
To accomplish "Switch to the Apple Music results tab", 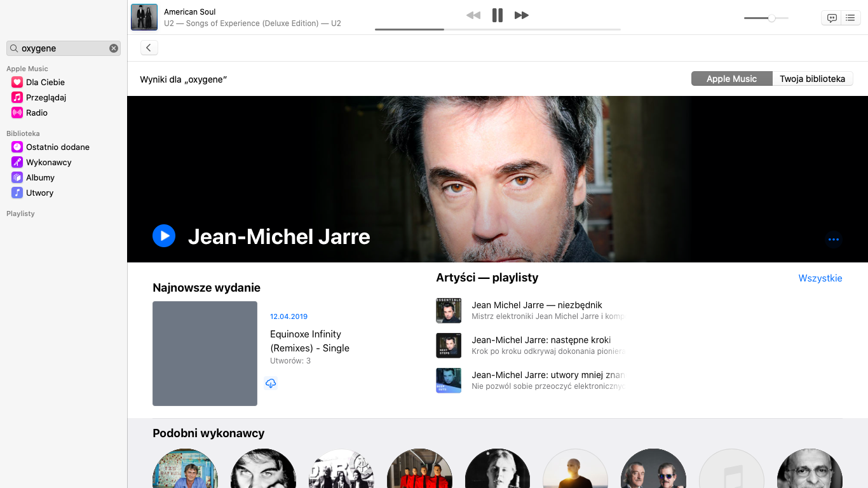I will click(731, 79).
